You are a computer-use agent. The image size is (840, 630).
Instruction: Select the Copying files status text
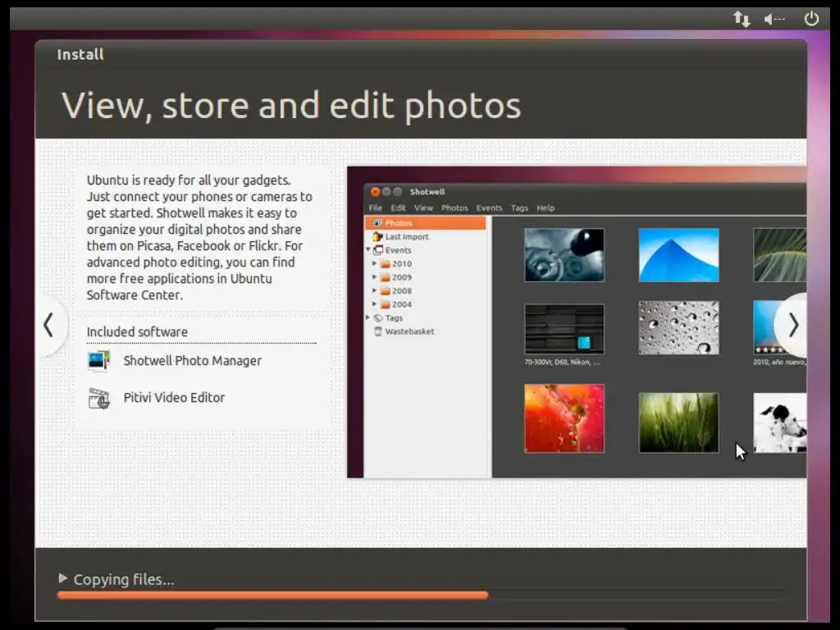(124, 579)
